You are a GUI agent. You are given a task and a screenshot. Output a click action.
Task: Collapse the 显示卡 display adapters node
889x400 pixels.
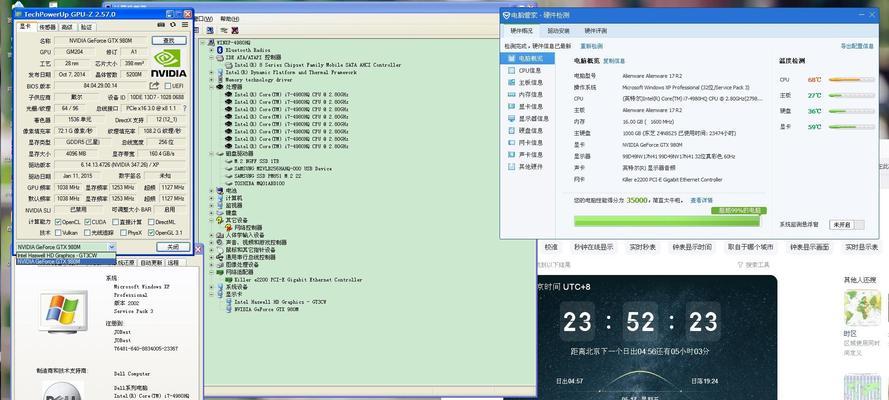(212, 295)
